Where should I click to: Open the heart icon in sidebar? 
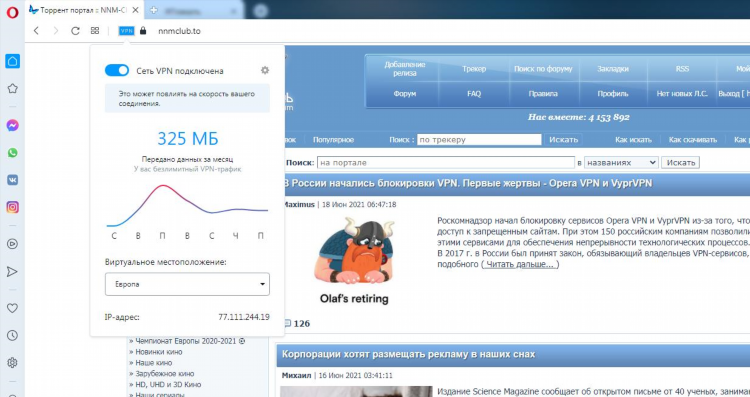pyautogui.click(x=12, y=308)
